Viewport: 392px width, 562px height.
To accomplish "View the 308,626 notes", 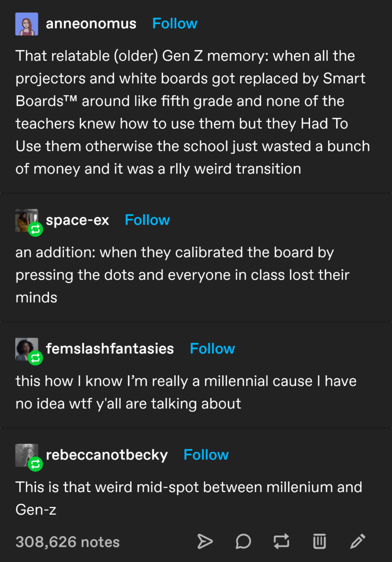I will coord(68,542).
